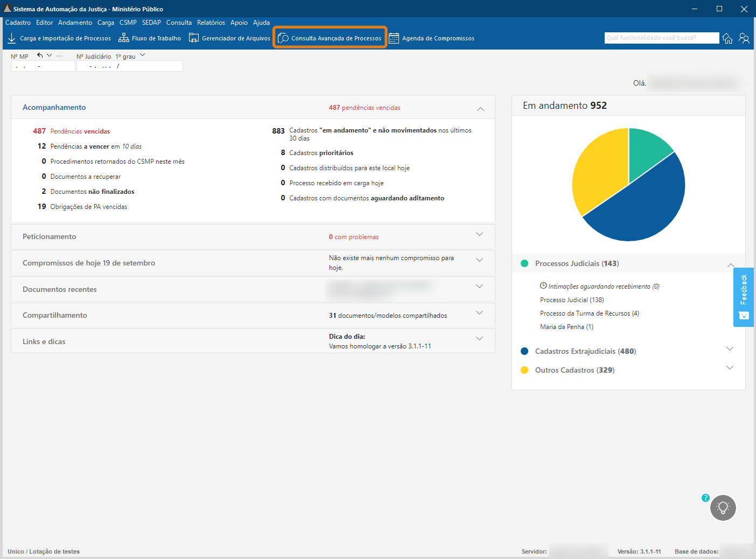Image resolution: width=756 pixels, height=559 pixels.
Task: Focus the Nº Judiciário number field
Action: pos(129,66)
